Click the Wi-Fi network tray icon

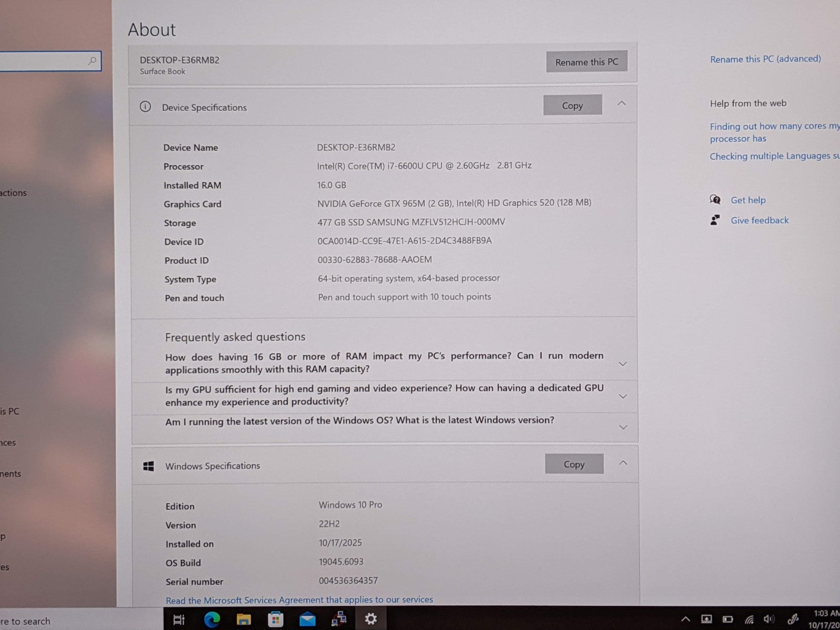click(x=749, y=619)
